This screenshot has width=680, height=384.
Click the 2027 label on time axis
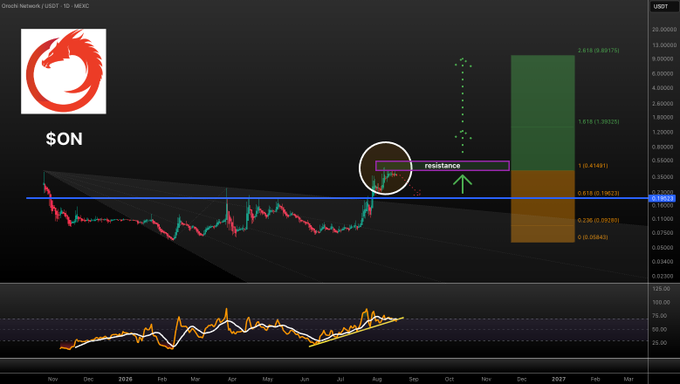tap(559, 379)
